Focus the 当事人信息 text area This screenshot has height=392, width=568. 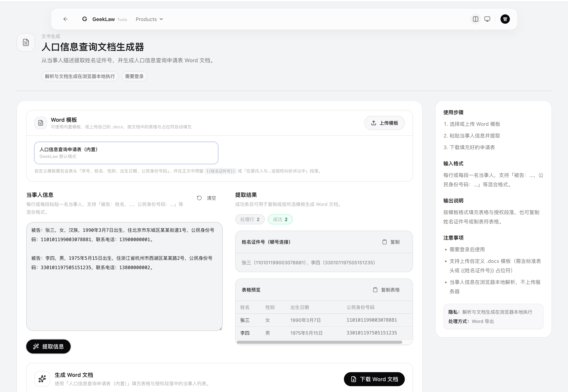tap(124, 276)
